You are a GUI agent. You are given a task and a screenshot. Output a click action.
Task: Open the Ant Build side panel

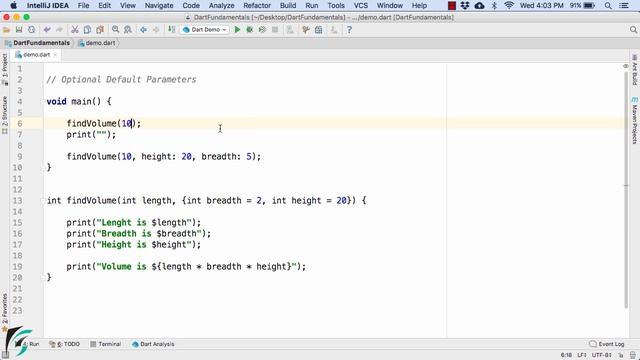635,70
